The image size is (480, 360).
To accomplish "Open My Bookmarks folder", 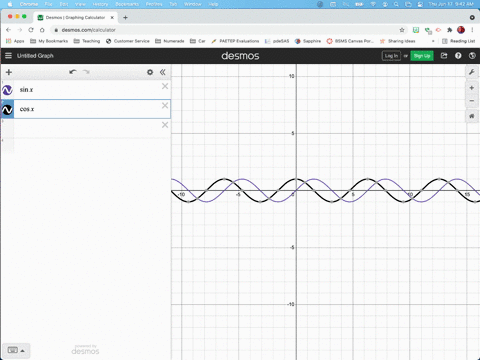I will pyautogui.click(x=49, y=41).
